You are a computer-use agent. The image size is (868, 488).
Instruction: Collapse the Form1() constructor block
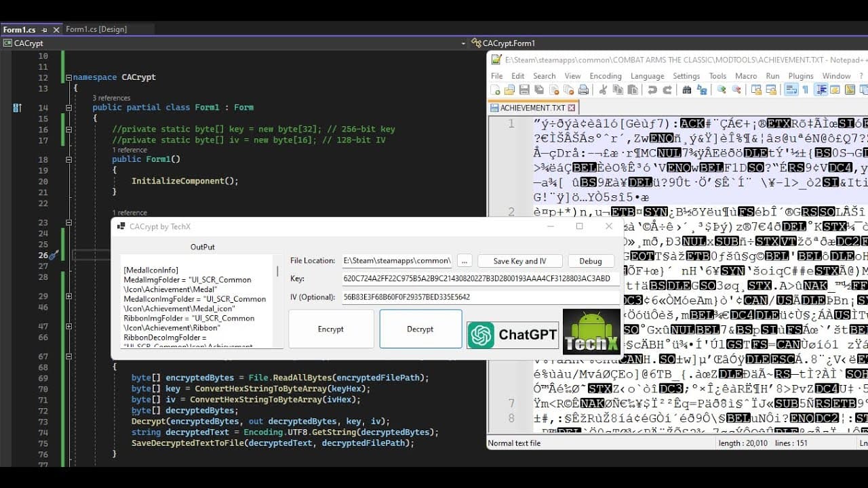pyautogui.click(x=68, y=160)
